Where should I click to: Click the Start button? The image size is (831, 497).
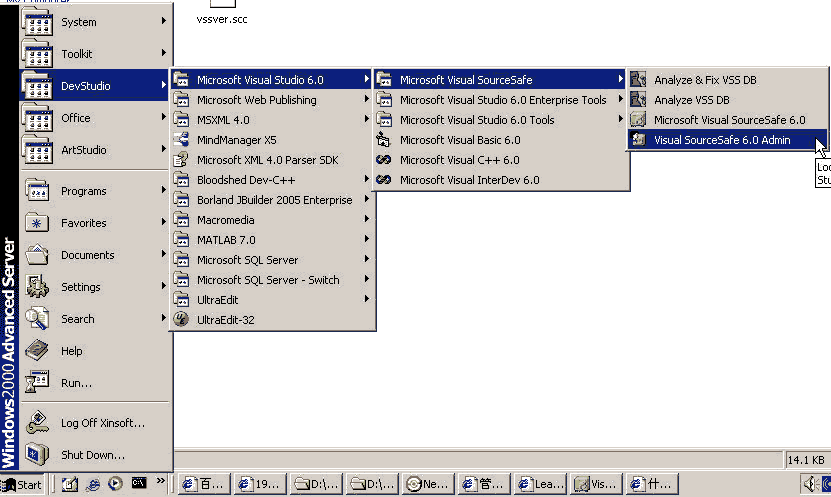[x=23, y=484]
